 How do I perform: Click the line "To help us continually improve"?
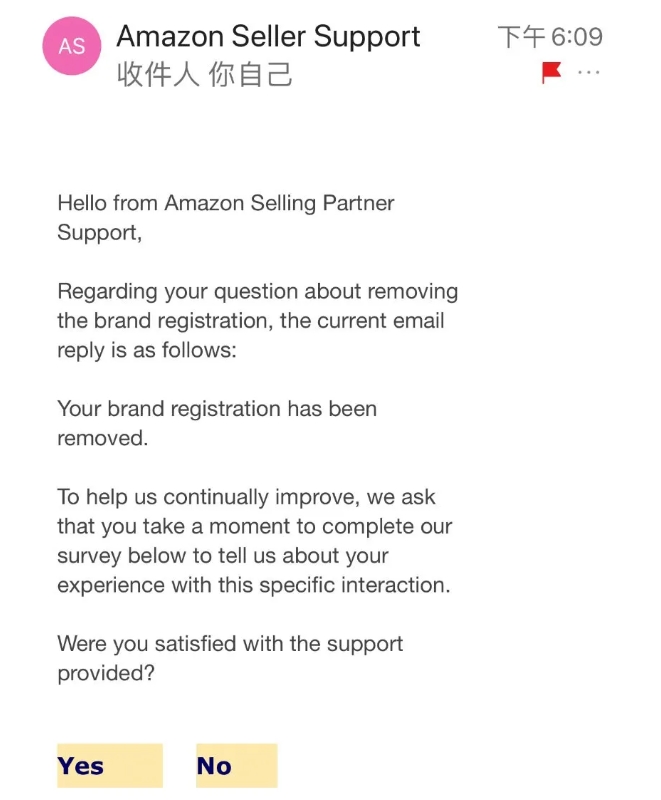coord(246,497)
